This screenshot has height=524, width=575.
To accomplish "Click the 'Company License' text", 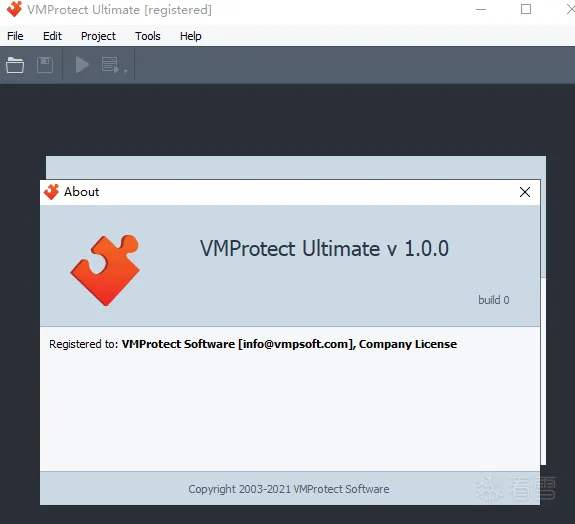I will (408, 344).
